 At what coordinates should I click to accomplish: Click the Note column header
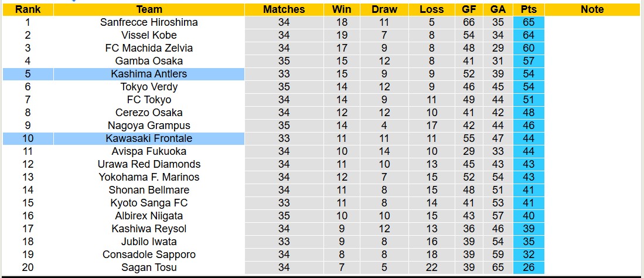click(592, 9)
